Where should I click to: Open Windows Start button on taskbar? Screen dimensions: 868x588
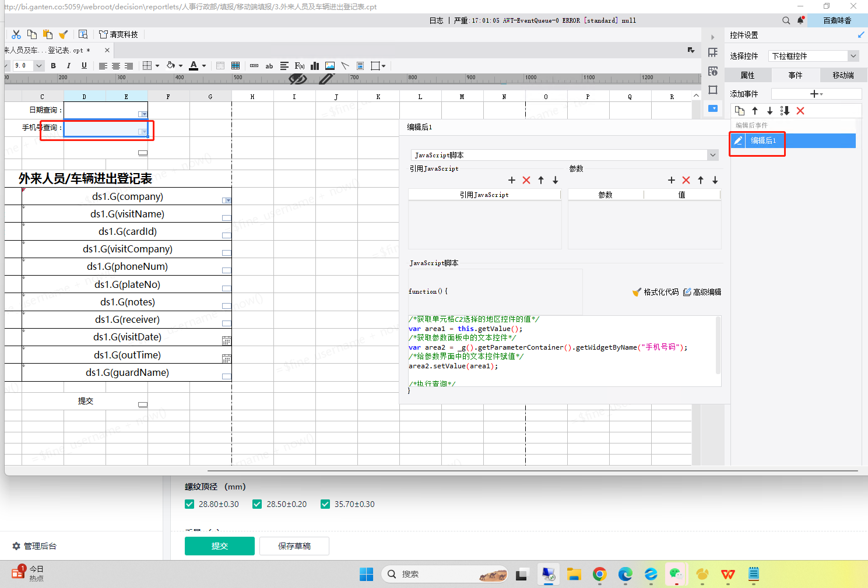366,574
